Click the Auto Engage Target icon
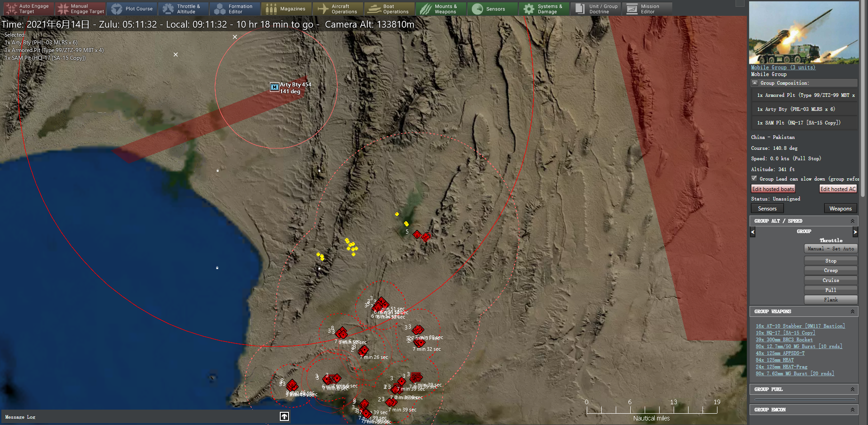868x425 pixels. (x=12, y=9)
